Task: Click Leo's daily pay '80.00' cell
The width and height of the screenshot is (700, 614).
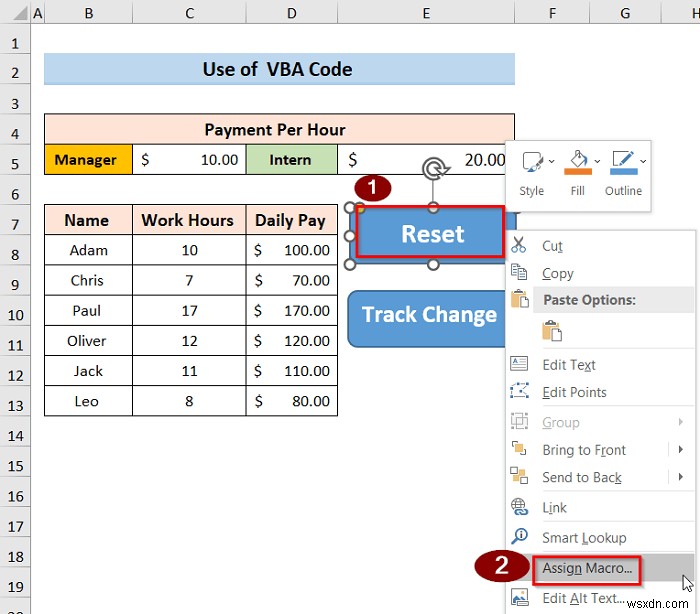Action: (292, 401)
